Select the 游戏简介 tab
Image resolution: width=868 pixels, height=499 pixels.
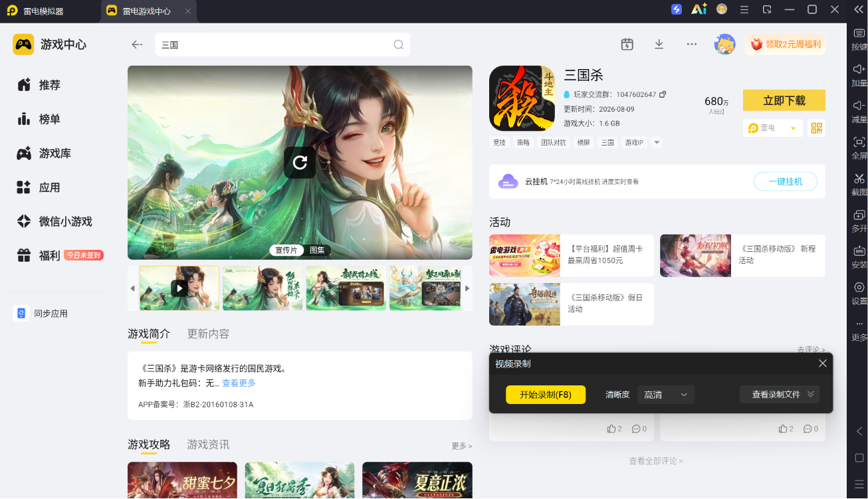[149, 334]
